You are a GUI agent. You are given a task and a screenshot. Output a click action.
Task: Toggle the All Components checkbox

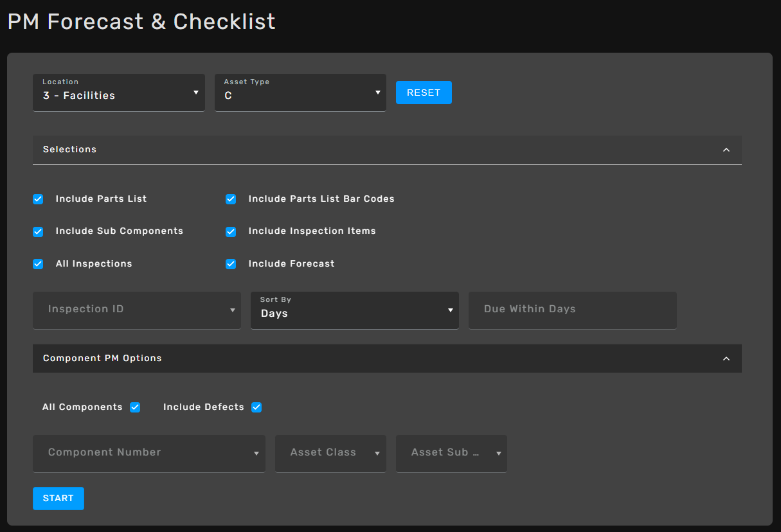tap(135, 407)
